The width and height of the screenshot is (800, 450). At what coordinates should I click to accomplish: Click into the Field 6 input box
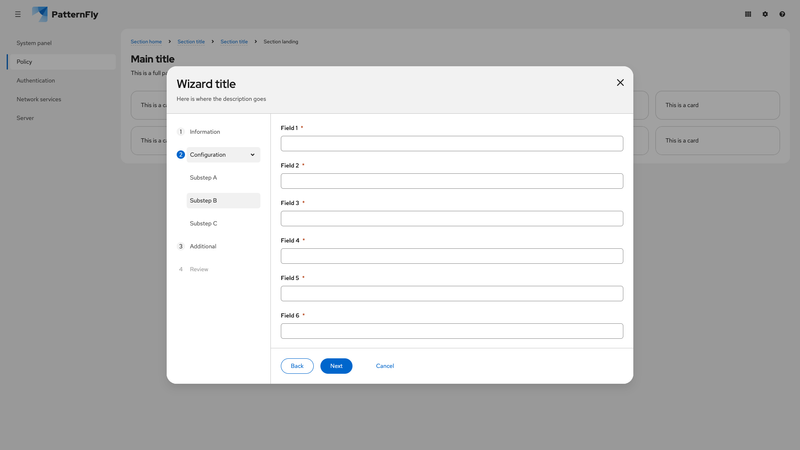coord(451,331)
